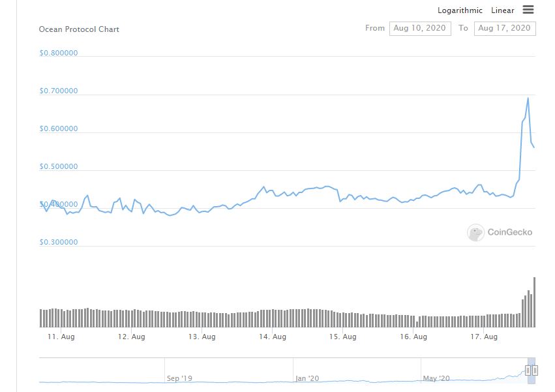Switch chart to Linear scale
This screenshot has height=392, width=555.
tap(503, 10)
